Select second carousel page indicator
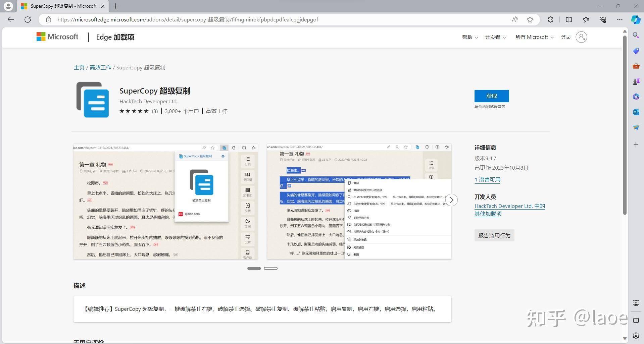Screen dimensions: 644x344 pyautogui.click(x=270, y=268)
